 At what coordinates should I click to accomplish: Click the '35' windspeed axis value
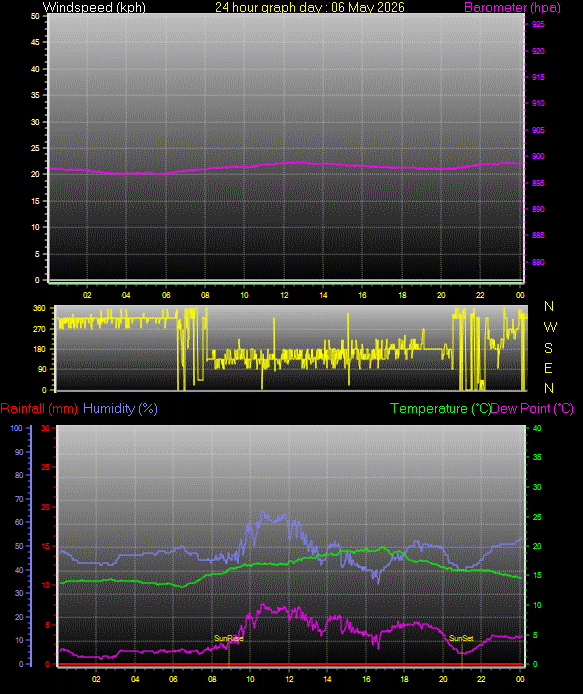click(x=35, y=95)
